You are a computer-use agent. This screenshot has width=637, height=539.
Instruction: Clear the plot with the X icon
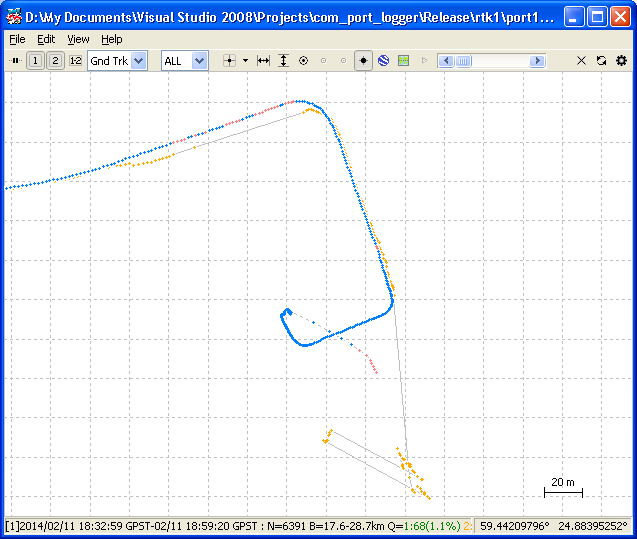[581, 61]
